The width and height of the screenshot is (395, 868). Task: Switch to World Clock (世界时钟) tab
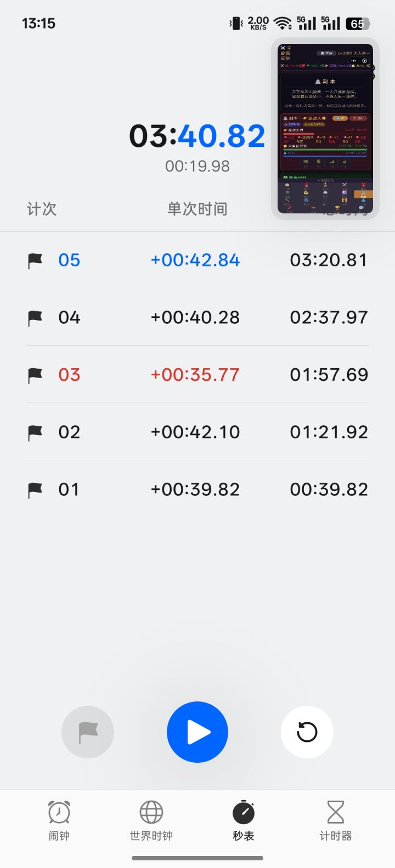click(151, 820)
